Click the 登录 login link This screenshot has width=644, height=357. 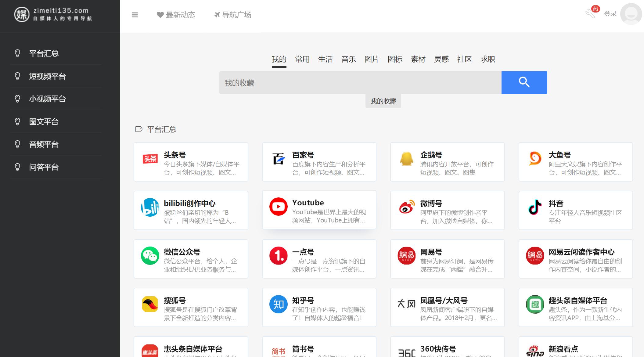click(610, 14)
